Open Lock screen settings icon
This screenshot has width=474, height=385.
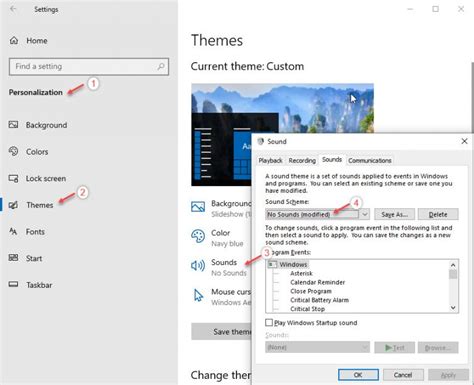click(13, 178)
